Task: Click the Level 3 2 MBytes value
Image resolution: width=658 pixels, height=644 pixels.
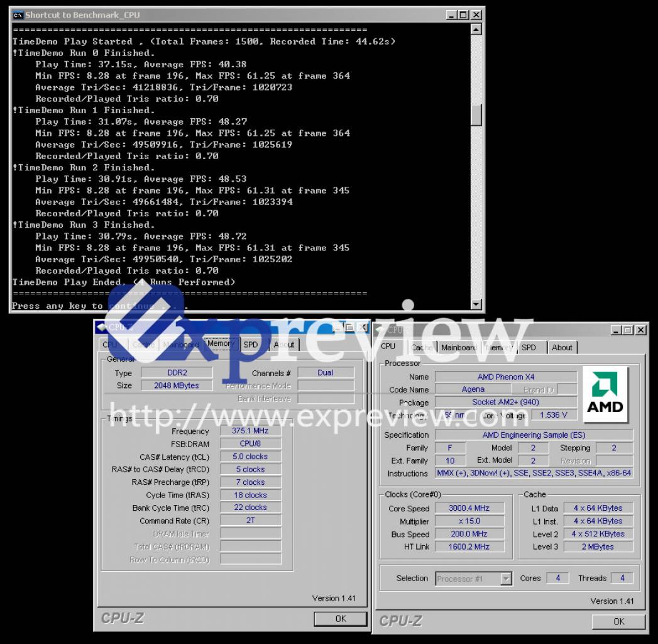Action: (x=598, y=547)
